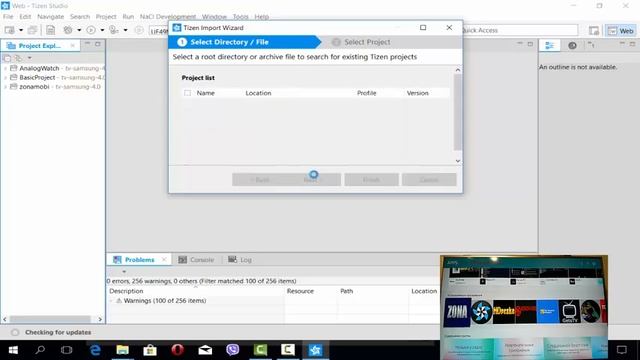
Task: Open Windows Start menu
Action: (13, 350)
